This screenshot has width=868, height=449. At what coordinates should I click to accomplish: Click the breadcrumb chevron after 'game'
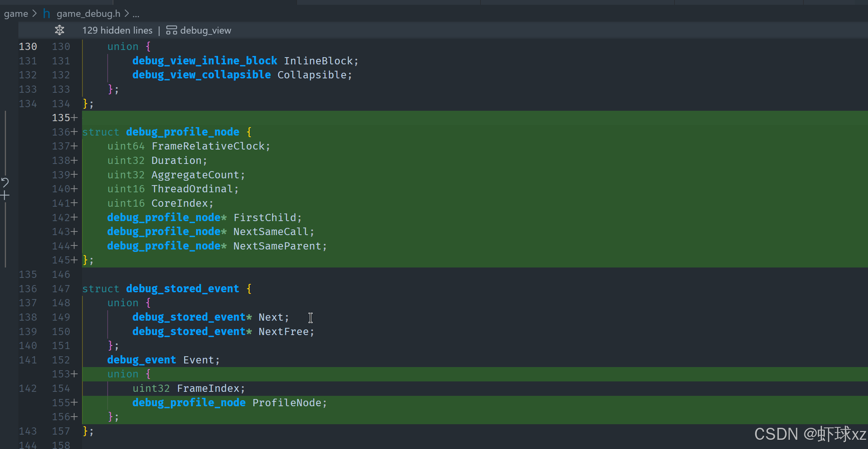[34, 14]
